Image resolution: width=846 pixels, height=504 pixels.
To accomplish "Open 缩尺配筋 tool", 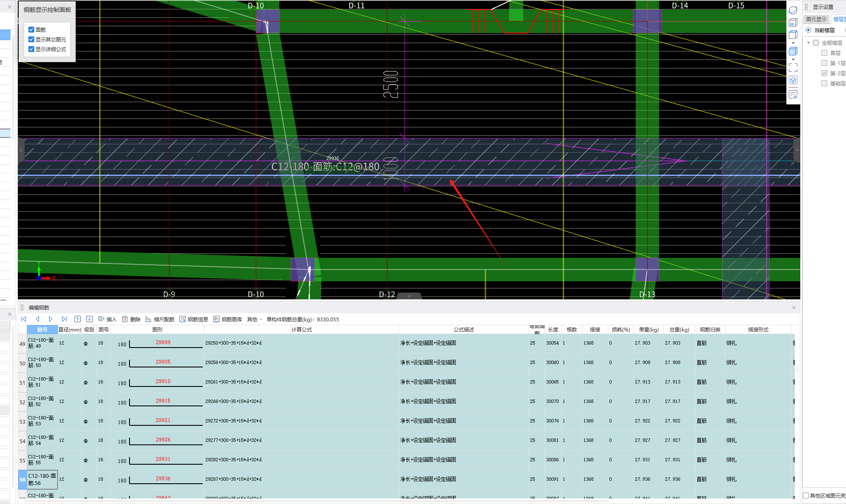I will point(160,319).
